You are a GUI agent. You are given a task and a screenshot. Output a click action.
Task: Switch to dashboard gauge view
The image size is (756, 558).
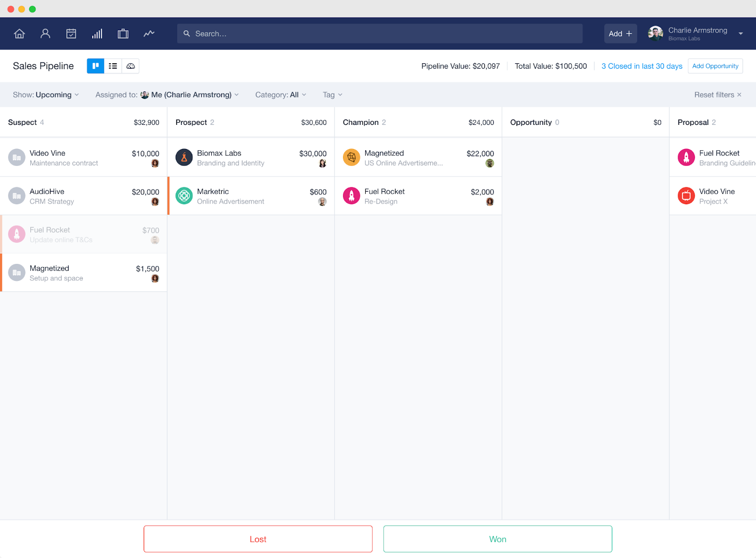(130, 66)
